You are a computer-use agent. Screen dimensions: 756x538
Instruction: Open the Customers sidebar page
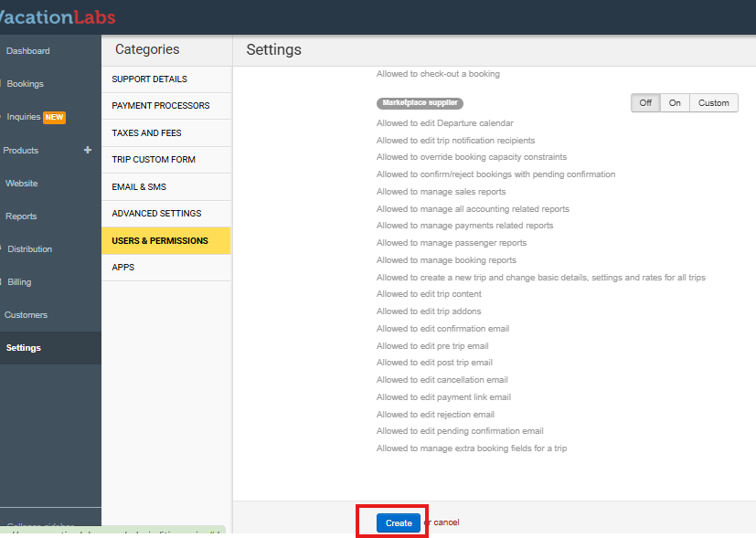pos(26,315)
